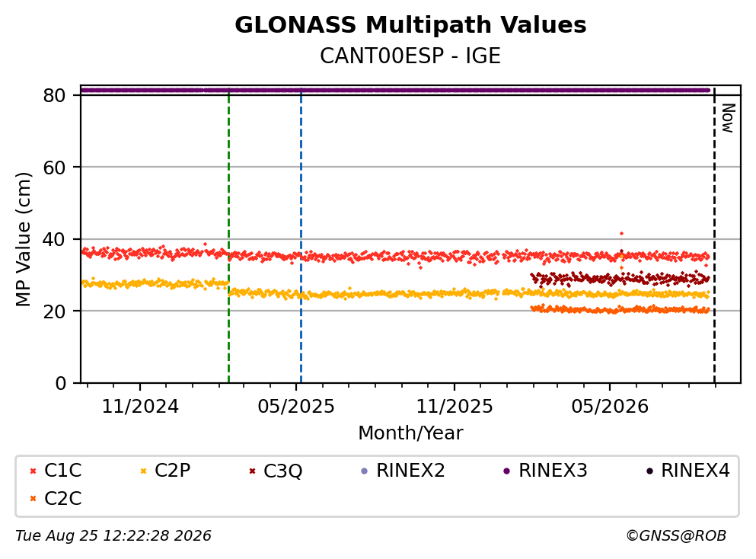
Task: Click the RINEX4 legend entry
Action: tap(688, 470)
